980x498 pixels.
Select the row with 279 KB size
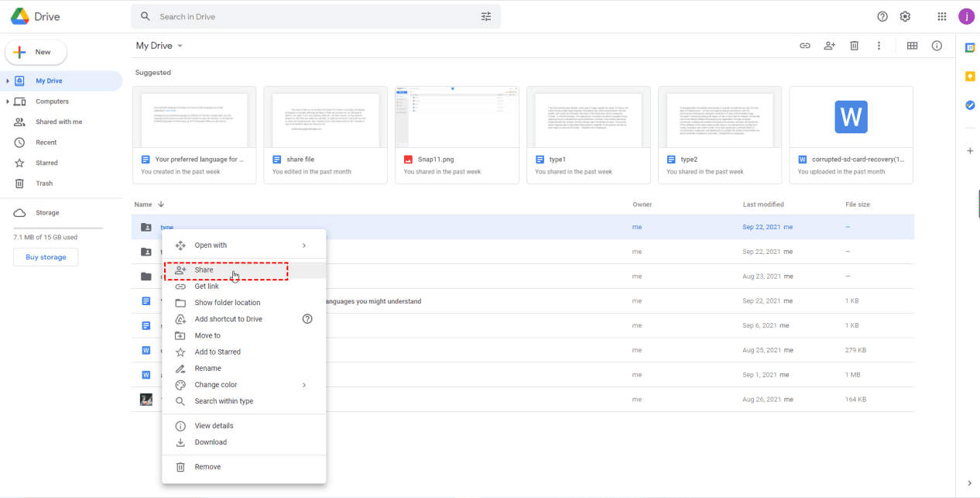(523, 350)
